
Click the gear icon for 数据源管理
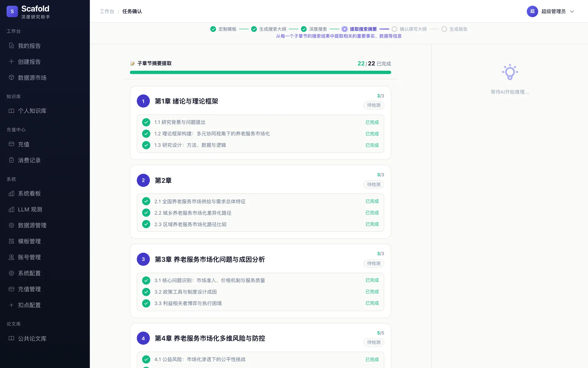point(11,225)
